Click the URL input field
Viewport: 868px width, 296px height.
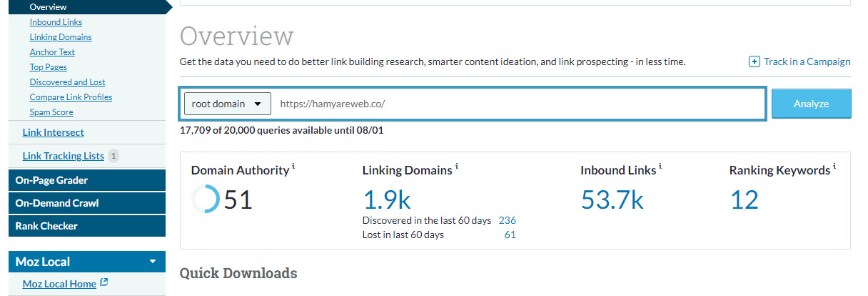pos(518,104)
